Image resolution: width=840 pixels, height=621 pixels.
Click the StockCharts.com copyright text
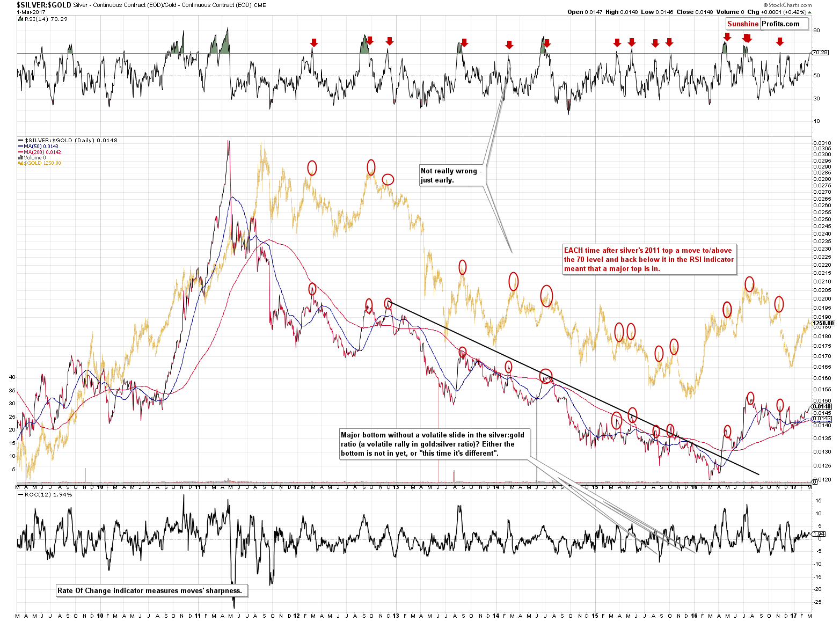(787, 5)
